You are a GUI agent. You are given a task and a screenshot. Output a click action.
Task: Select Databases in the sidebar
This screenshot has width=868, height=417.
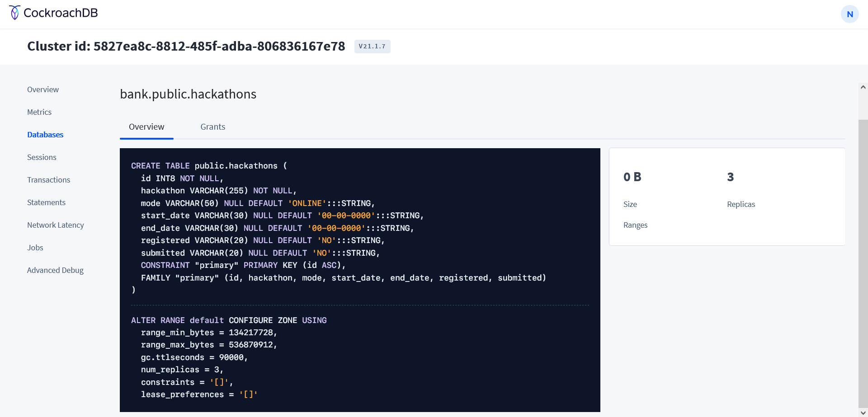pos(45,135)
